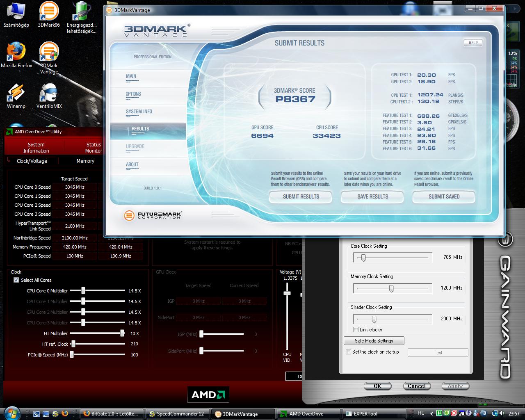Click Cancel in EXPERTool
This screenshot has height=420, width=525.
click(x=416, y=386)
